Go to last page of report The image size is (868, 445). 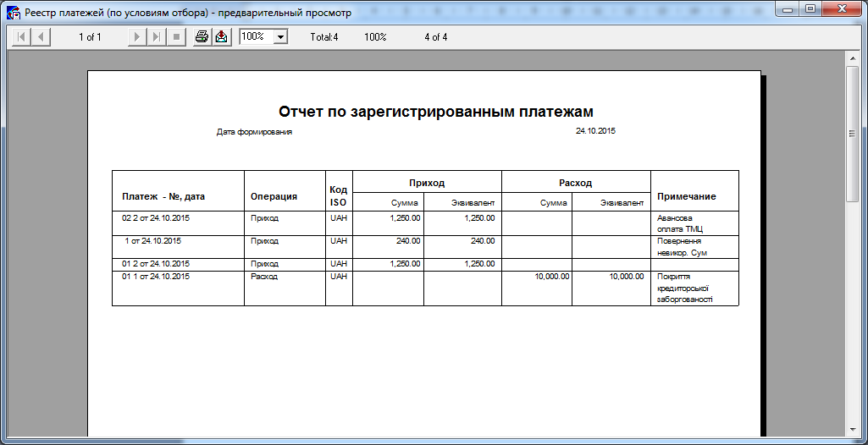pyautogui.click(x=157, y=37)
